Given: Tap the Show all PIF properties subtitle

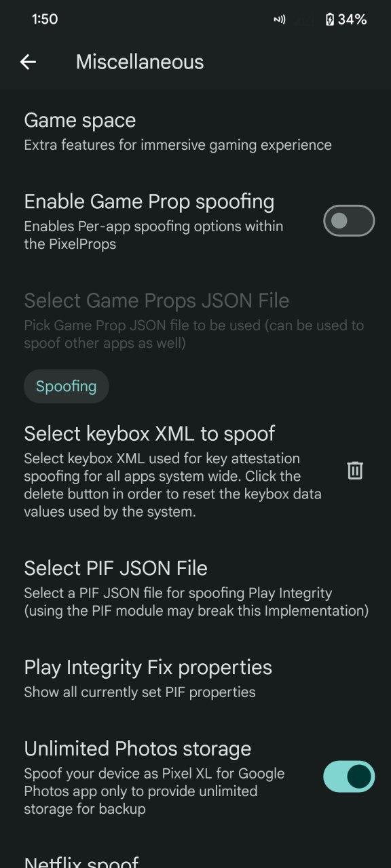Looking at the screenshot, I should pos(140,692).
